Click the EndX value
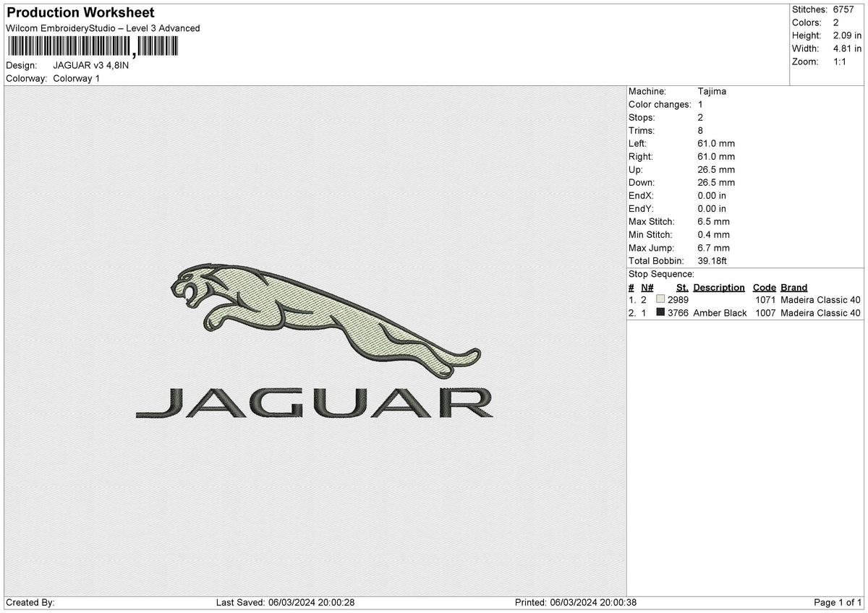868x613 pixels. [x=712, y=195]
